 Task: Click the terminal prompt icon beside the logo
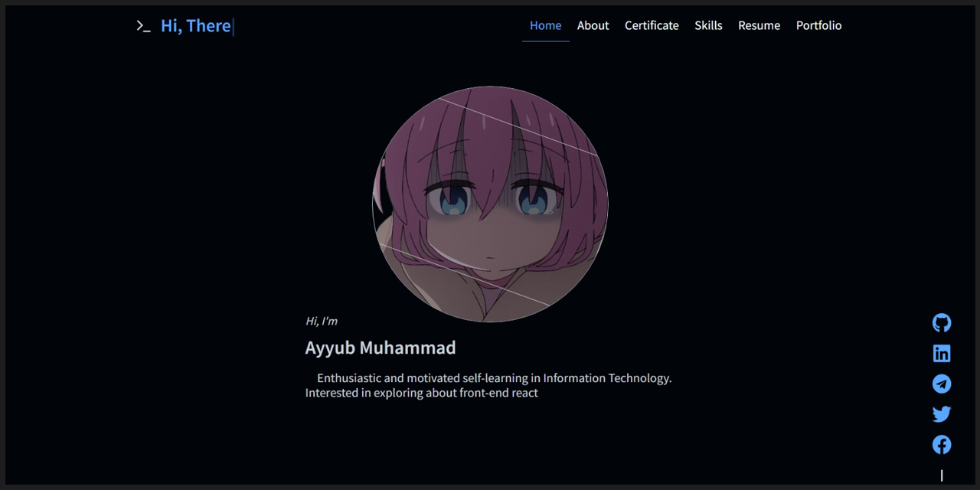(x=143, y=26)
